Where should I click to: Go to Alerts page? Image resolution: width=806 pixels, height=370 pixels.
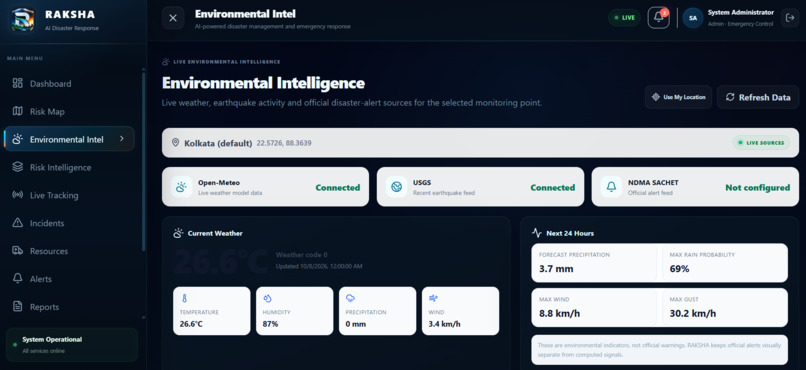[x=69, y=279]
